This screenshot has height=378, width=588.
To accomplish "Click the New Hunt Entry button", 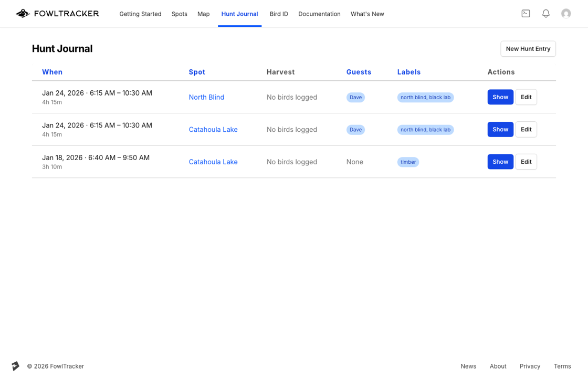I will [528, 49].
